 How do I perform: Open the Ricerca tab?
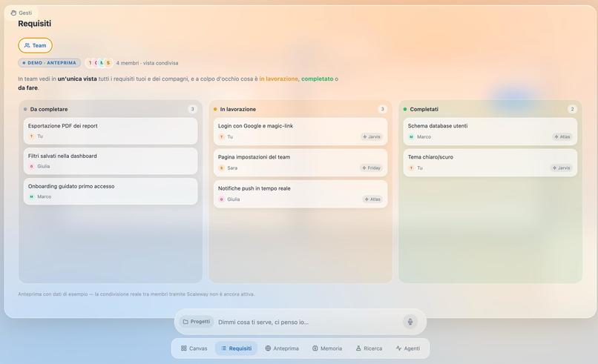(369, 348)
